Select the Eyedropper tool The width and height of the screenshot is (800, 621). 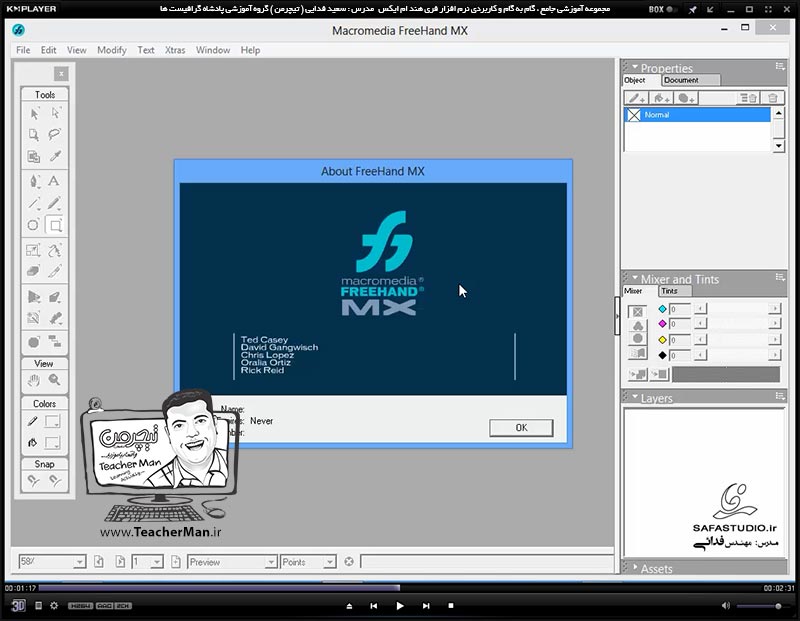click(55, 156)
